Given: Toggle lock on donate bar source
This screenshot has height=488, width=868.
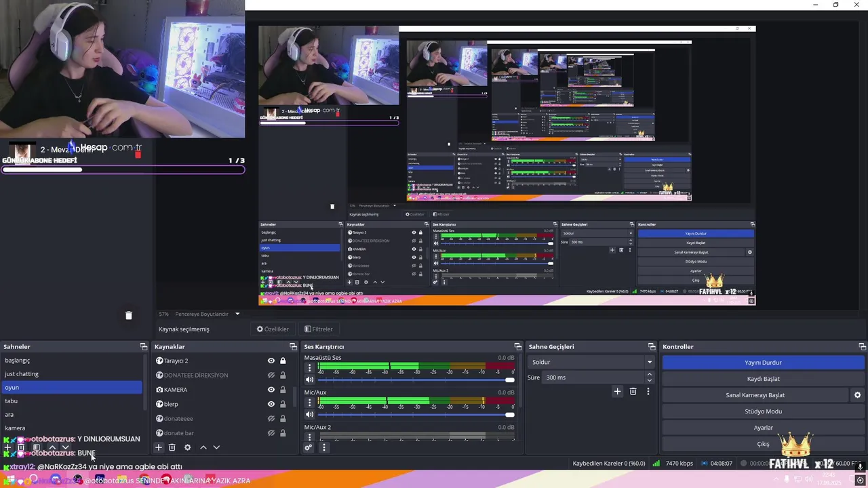Looking at the screenshot, I should click(x=283, y=432).
